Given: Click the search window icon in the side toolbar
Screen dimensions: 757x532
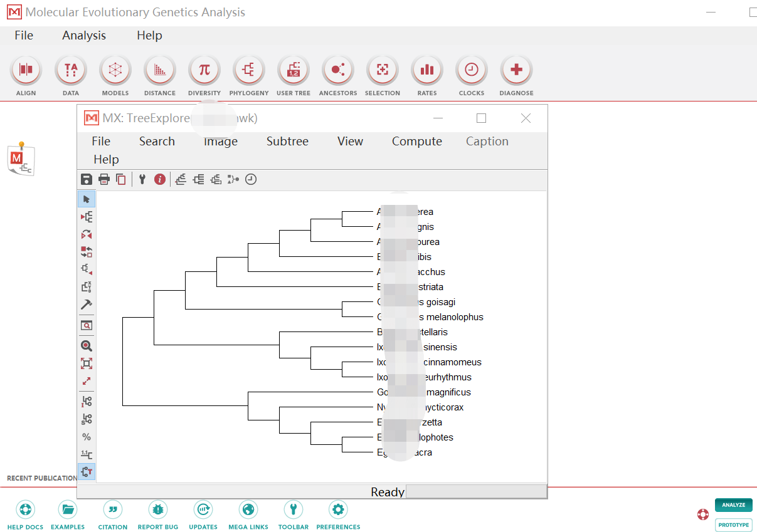Looking at the screenshot, I should coord(87,325).
